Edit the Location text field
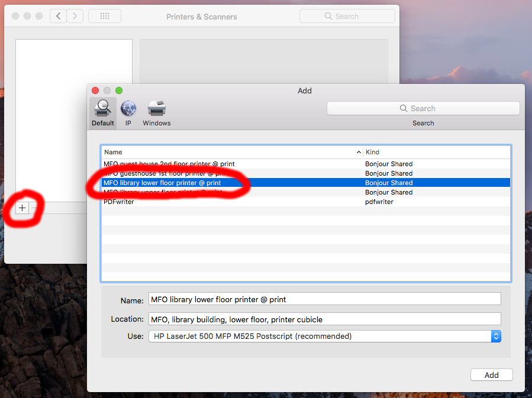The height and width of the screenshot is (398, 532). (x=324, y=319)
